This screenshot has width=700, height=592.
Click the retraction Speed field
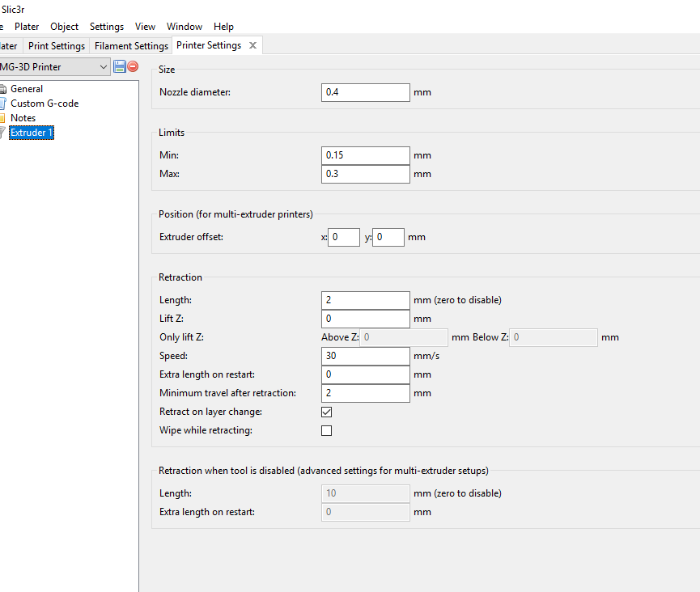[365, 356]
